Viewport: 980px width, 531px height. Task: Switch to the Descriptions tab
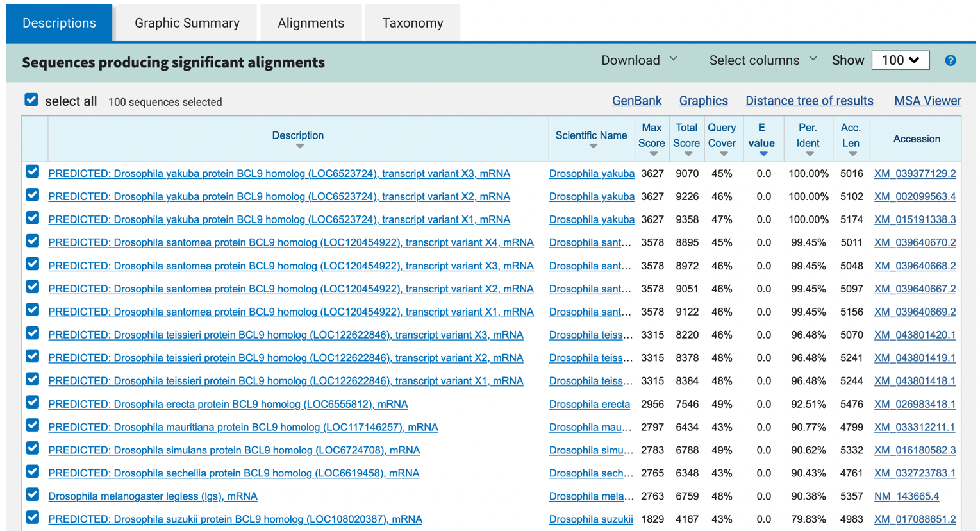click(59, 23)
